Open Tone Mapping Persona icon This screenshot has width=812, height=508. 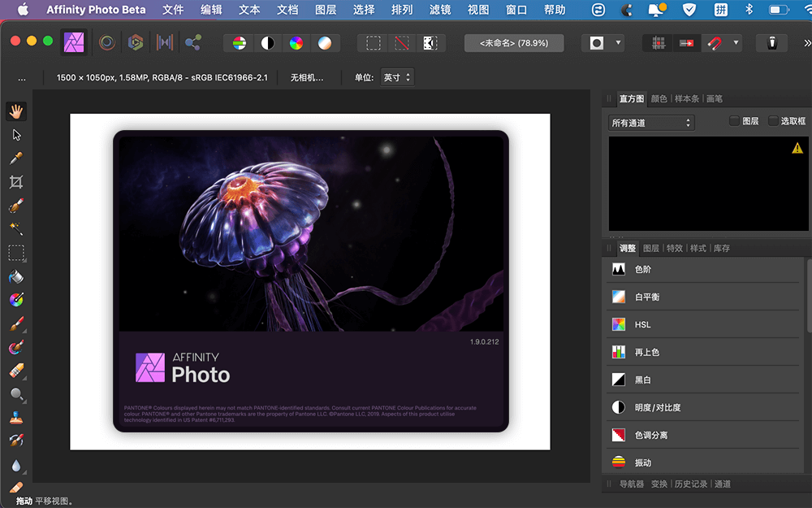[165, 42]
